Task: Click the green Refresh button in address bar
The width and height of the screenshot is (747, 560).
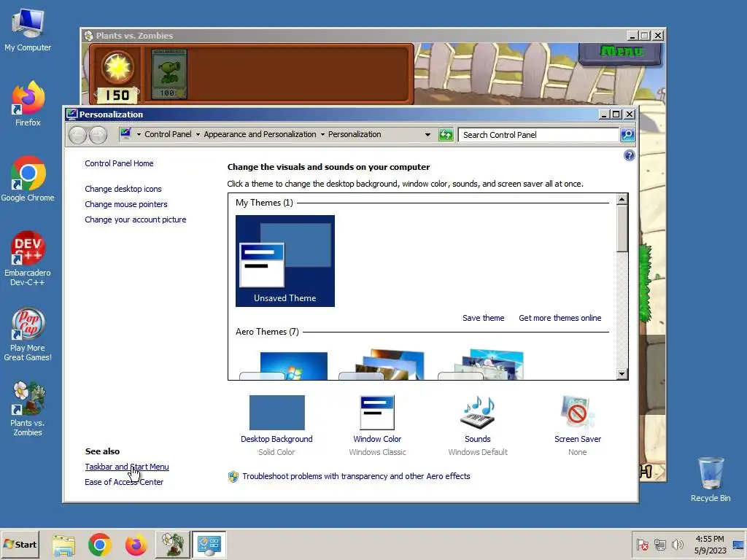Action: click(x=446, y=135)
